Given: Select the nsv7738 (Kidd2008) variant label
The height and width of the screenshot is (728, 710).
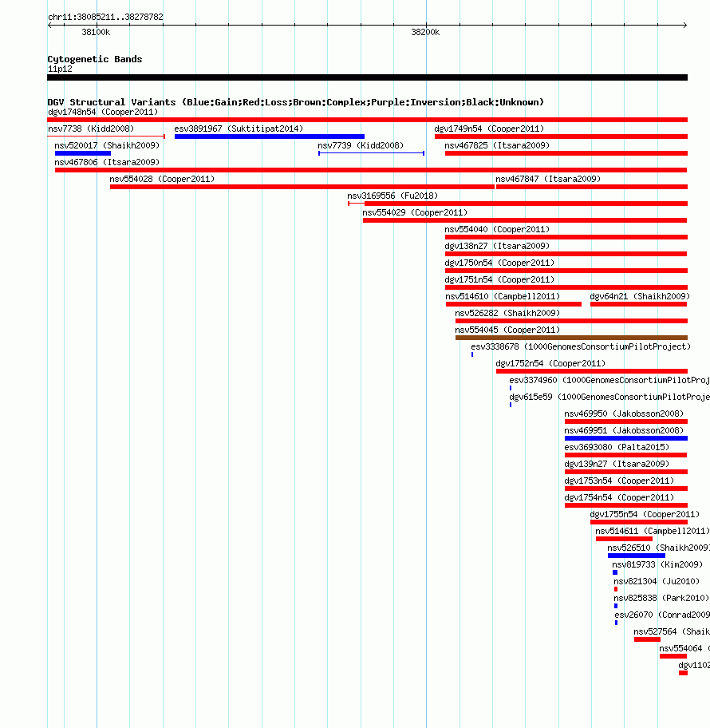Looking at the screenshot, I should 91,129.
